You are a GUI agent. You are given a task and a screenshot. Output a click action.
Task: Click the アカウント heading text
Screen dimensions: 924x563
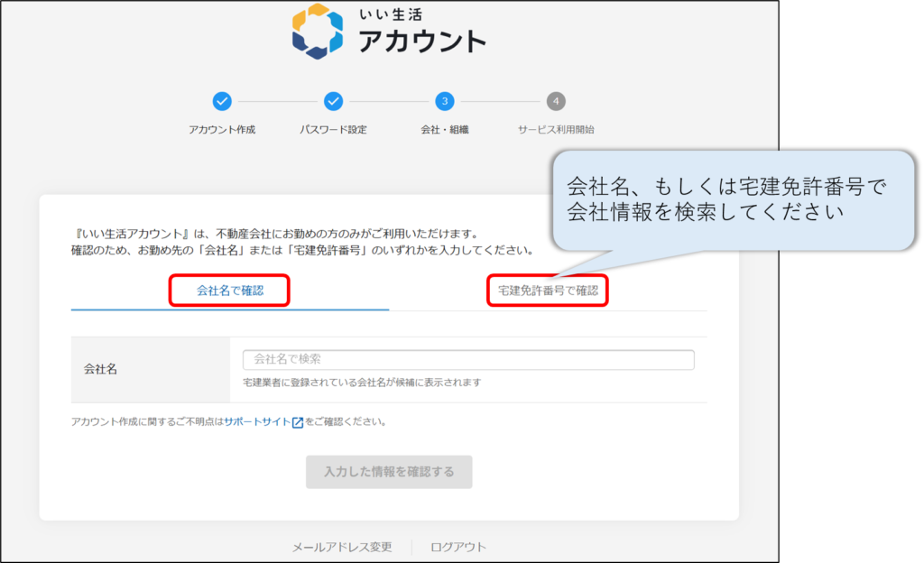(x=422, y=42)
